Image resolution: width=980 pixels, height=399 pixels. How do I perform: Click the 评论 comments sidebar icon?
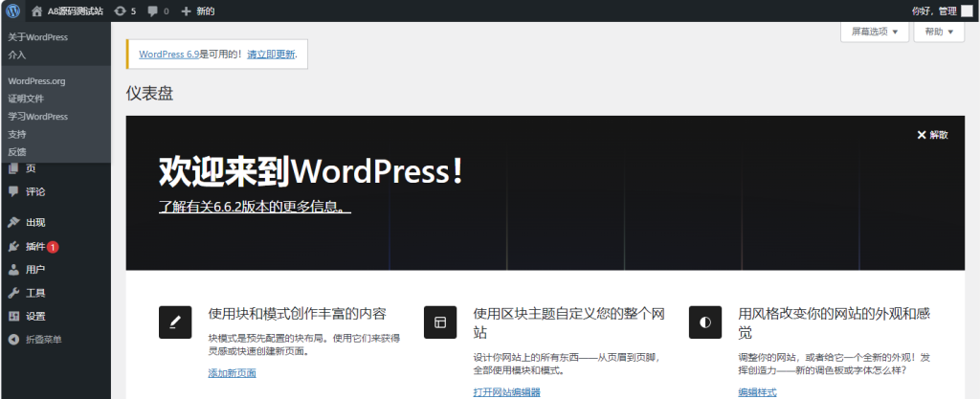coord(13,191)
